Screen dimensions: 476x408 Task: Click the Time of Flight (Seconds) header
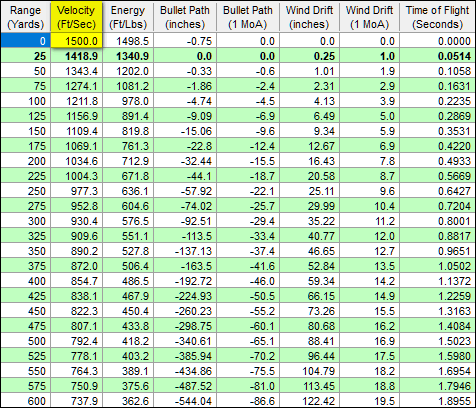(437, 17)
